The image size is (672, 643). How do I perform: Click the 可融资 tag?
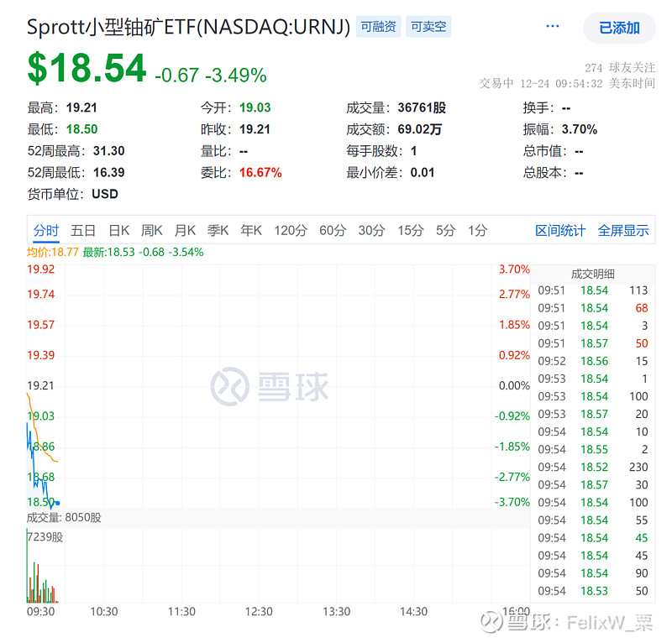point(378,27)
